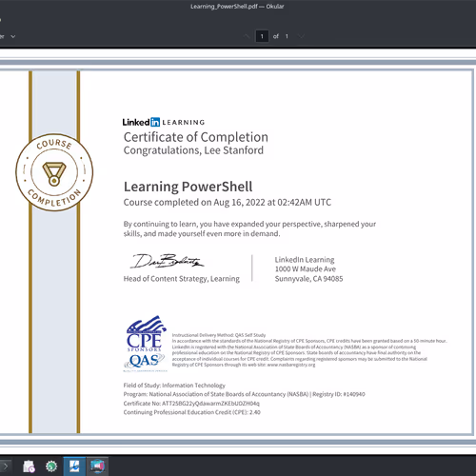Click the taskbar arrow expander at far left

point(6,466)
